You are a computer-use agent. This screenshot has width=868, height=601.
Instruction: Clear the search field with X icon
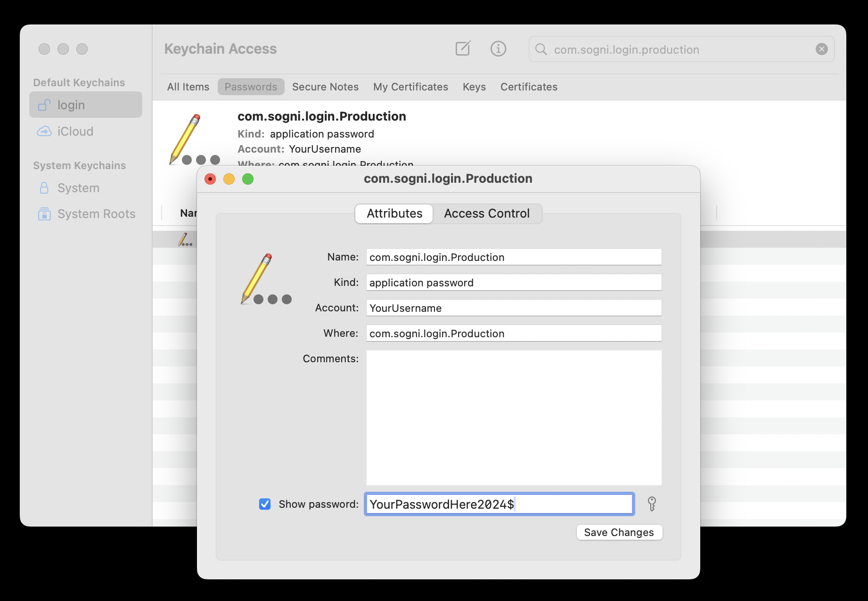coord(821,49)
